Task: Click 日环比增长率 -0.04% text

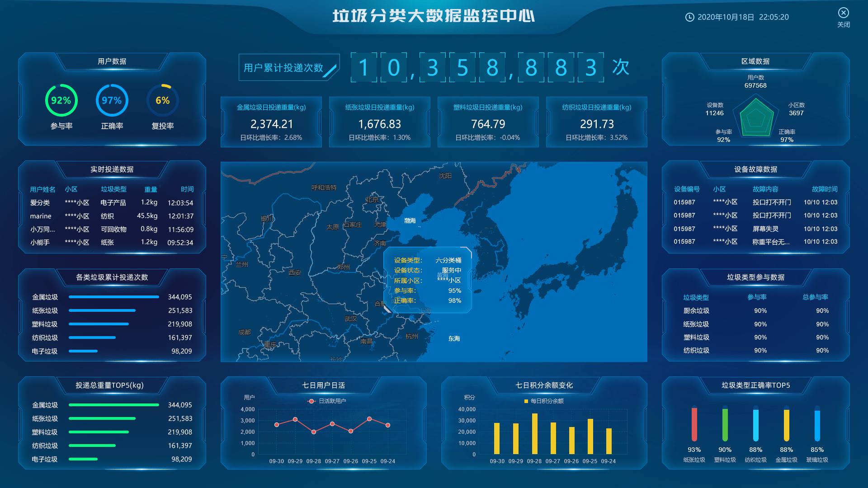Action: (x=488, y=138)
